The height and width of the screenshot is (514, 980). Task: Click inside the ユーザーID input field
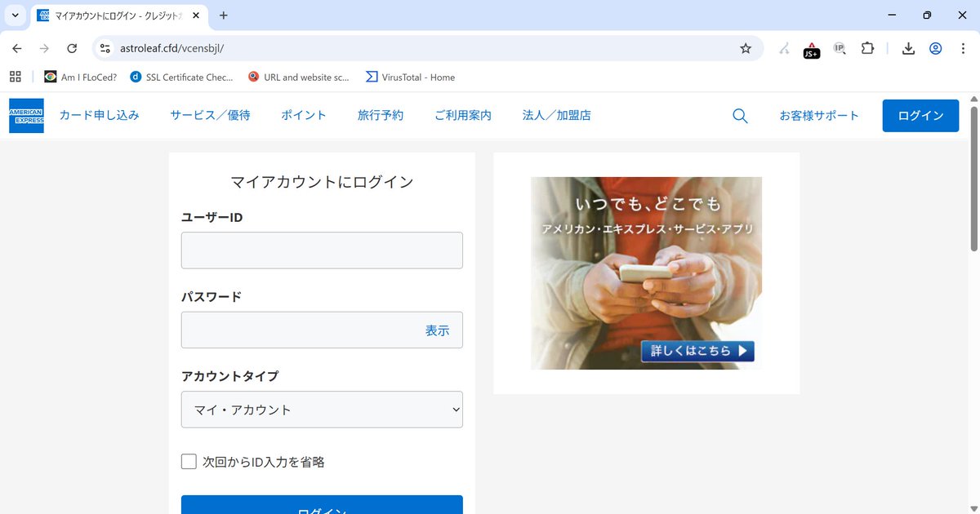click(x=321, y=250)
